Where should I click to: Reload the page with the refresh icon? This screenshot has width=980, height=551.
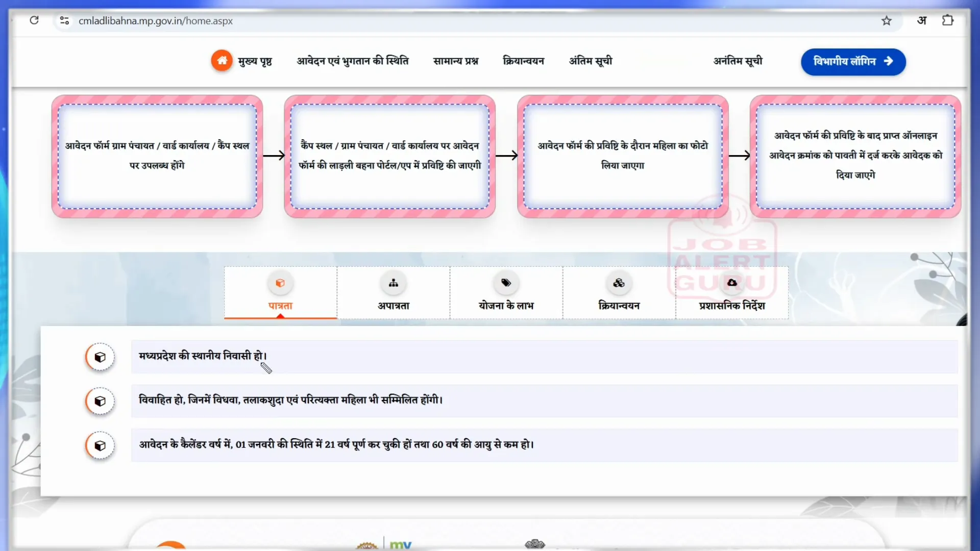click(34, 20)
